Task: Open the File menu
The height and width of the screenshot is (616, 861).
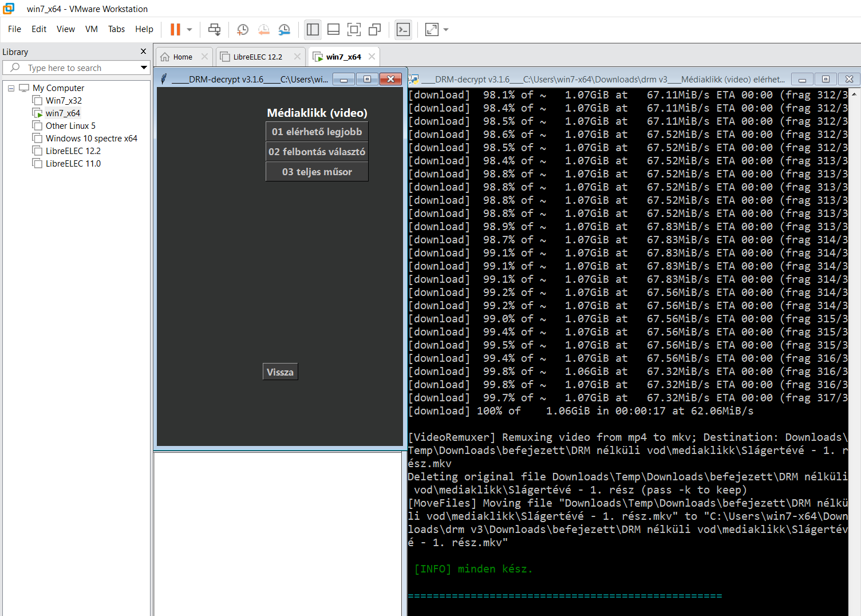Action: [x=14, y=29]
